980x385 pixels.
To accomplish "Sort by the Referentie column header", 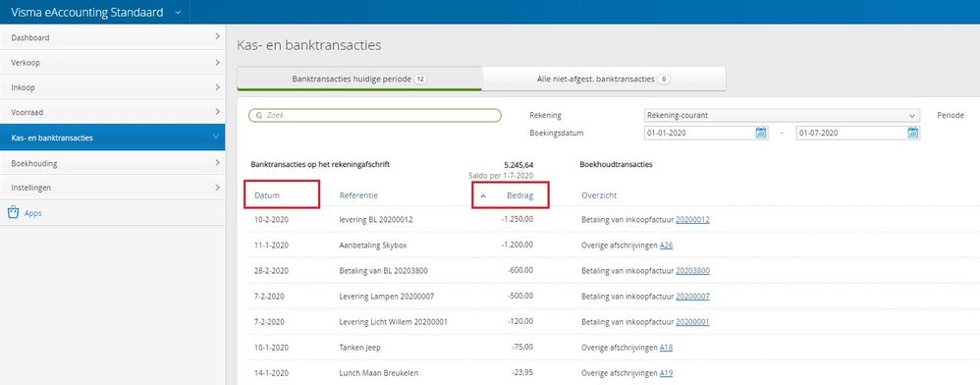I will click(x=358, y=195).
